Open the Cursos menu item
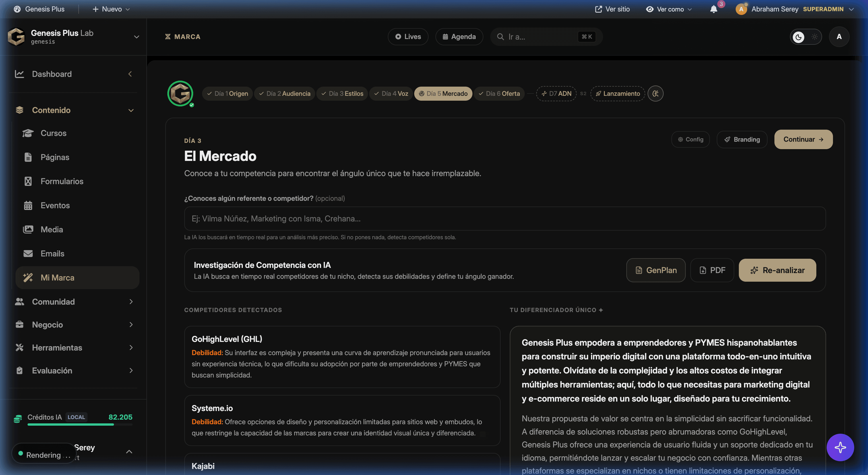The height and width of the screenshot is (475, 868). (53, 133)
